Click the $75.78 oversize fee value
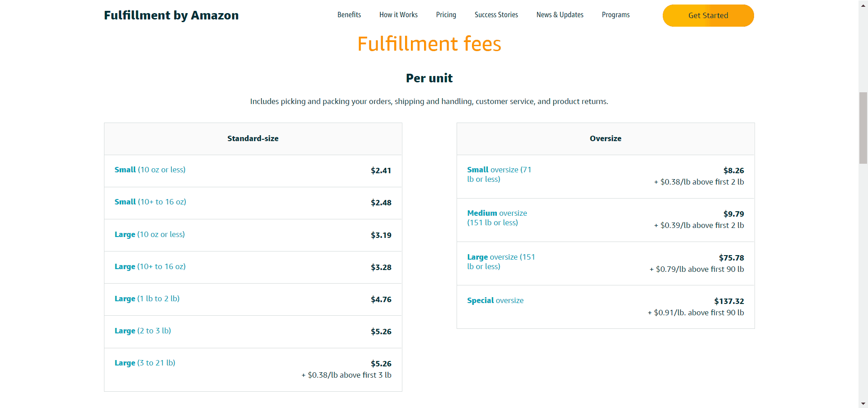Image resolution: width=868 pixels, height=408 pixels. [x=731, y=258]
